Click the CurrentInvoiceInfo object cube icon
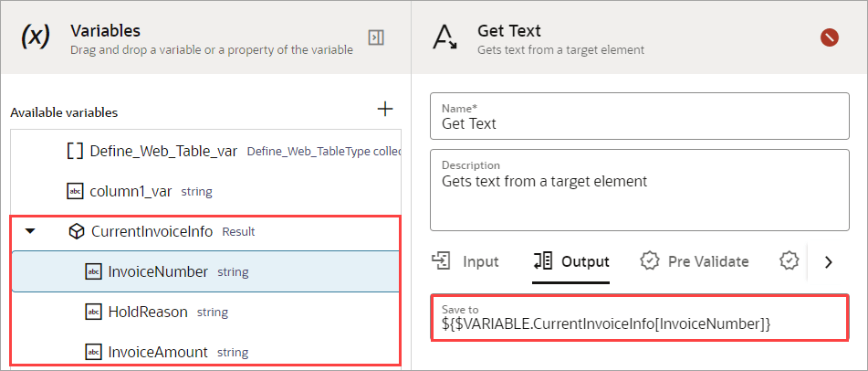 pos(77,231)
